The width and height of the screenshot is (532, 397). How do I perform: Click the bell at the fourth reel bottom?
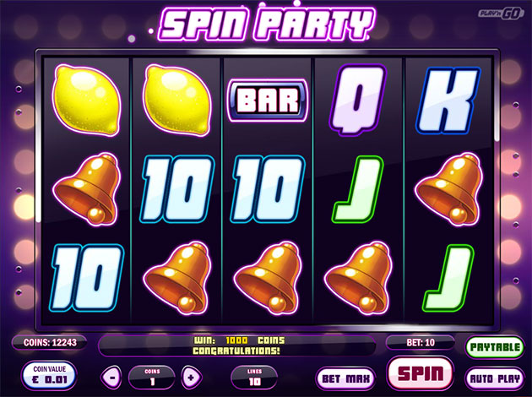pos(358,278)
